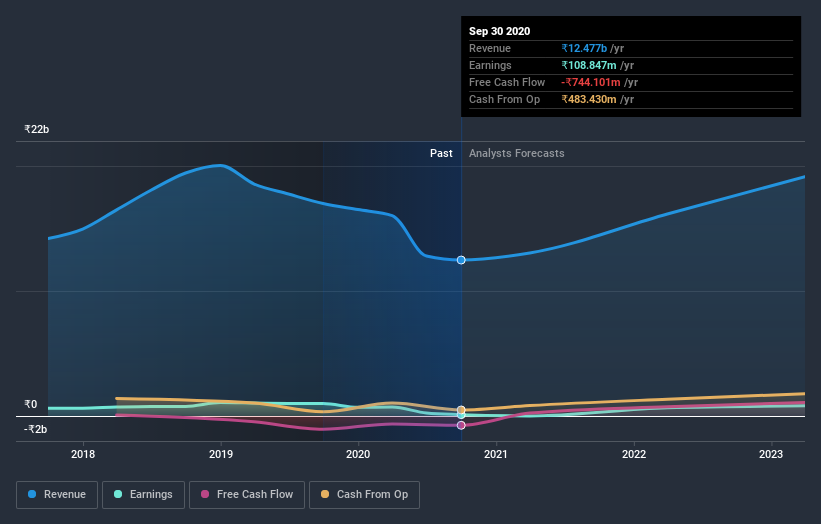Toggle the Earnings legend button
This screenshot has width=821, height=524.
point(143,495)
